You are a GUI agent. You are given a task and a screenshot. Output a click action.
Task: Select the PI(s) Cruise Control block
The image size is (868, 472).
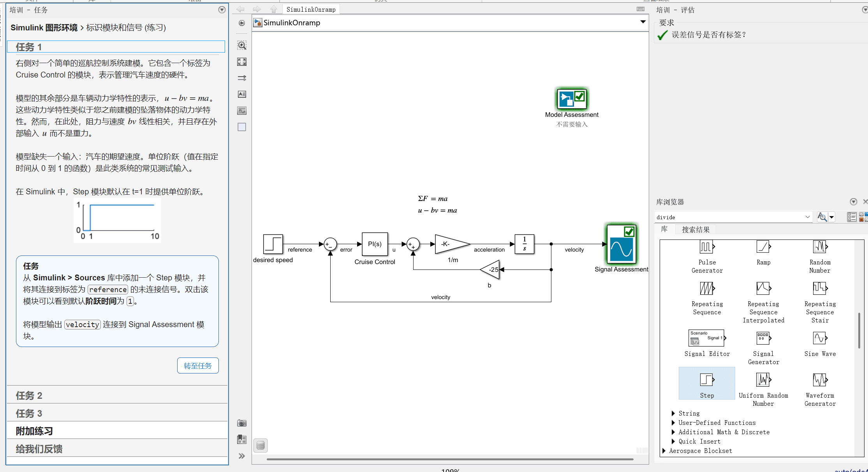375,244
